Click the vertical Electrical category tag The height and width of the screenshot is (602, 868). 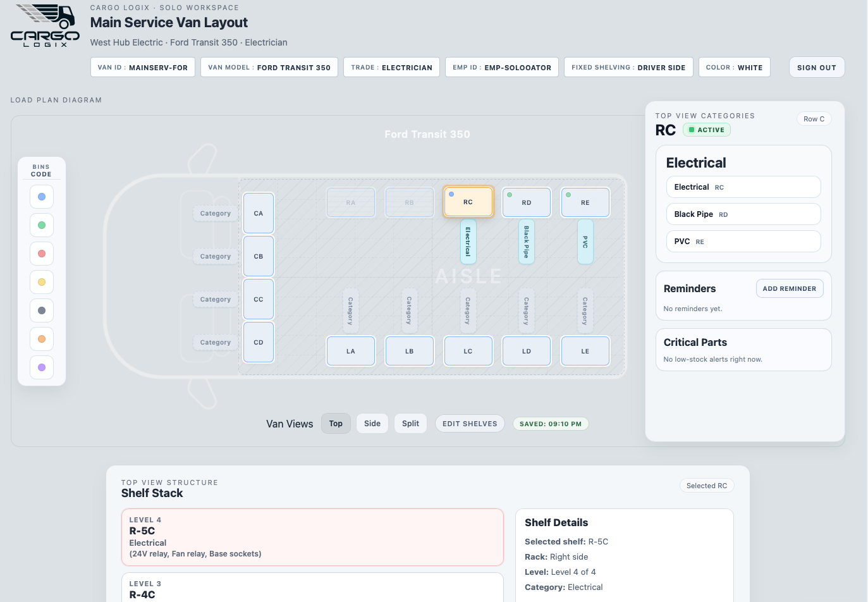(468, 242)
